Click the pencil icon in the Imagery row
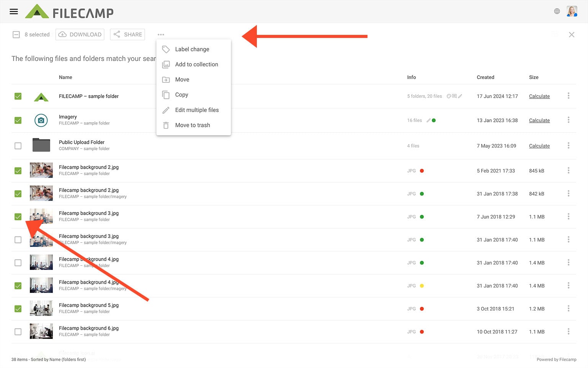This screenshot has height=368, width=588. click(428, 120)
